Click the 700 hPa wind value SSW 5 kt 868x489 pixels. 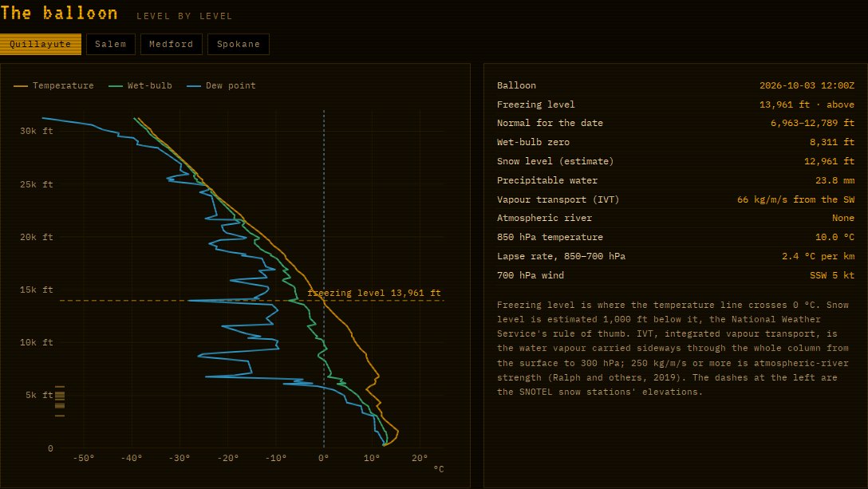(x=832, y=275)
